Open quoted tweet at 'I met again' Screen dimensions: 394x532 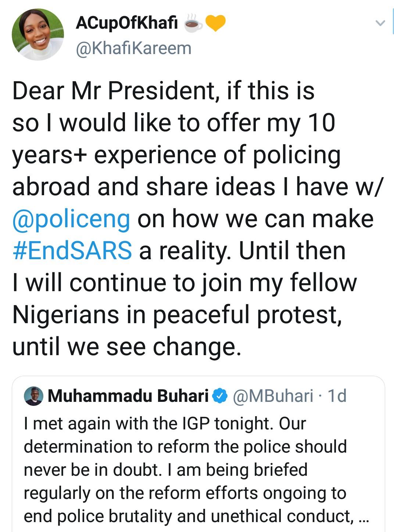[165, 424]
